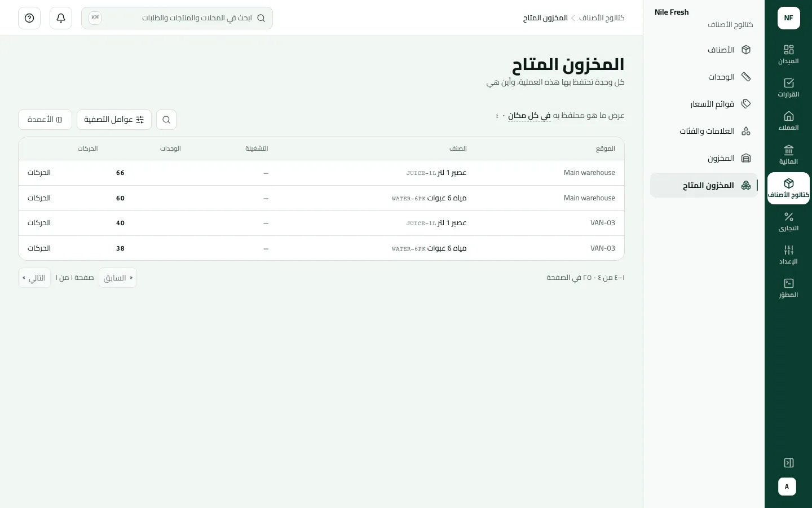Select the units value 38

pyautogui.click(x=120, y=248)
